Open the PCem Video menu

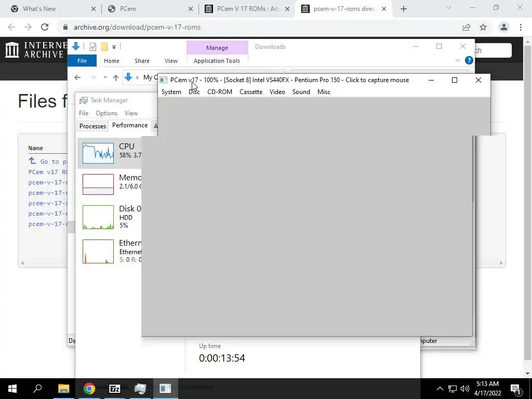(x=277, y=92)
